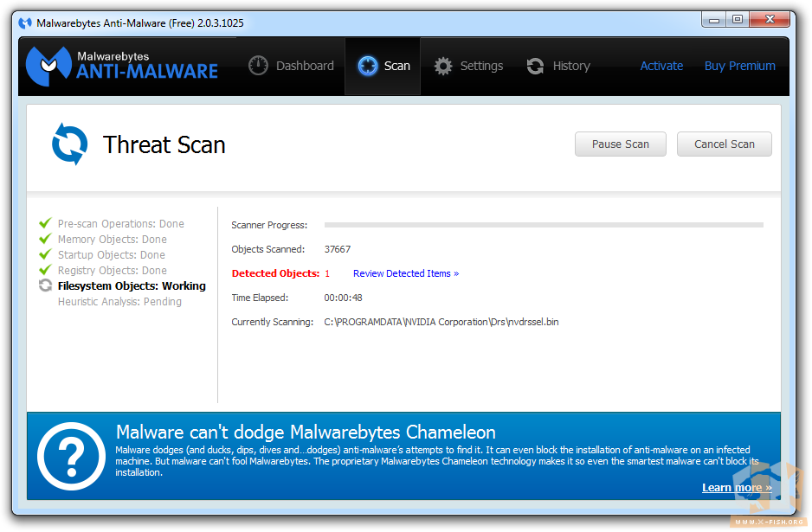Click Heuristic Analysis: Pending status

coord(119,301)
